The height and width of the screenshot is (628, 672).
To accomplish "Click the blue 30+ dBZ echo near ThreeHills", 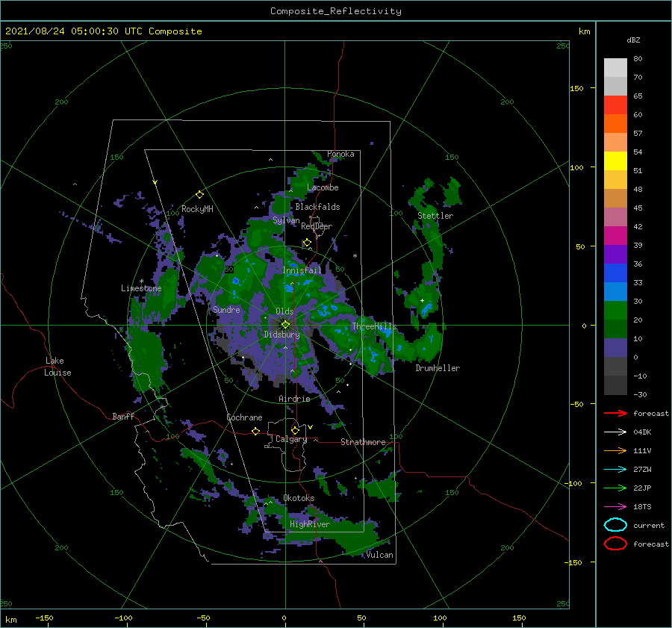I will (x=385, y=331).
